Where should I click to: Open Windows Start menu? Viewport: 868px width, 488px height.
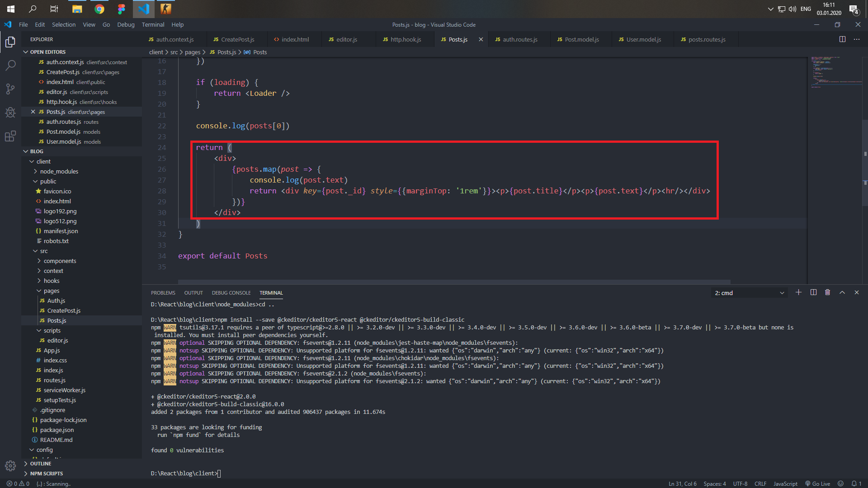point(11,9)
